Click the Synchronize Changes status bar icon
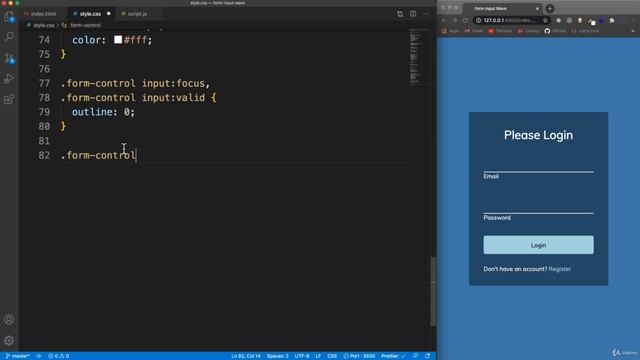Viewport: 640px width, 360px height. point(39,356)
